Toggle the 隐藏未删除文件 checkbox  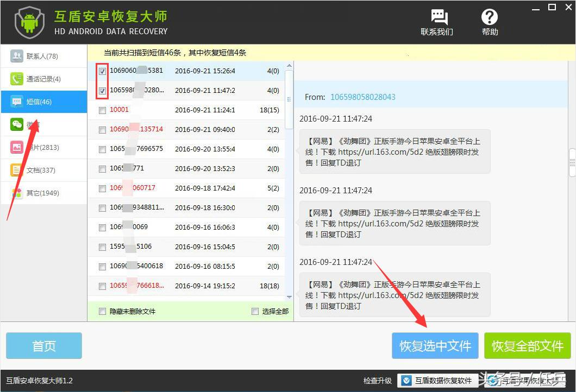coord(102,311)
